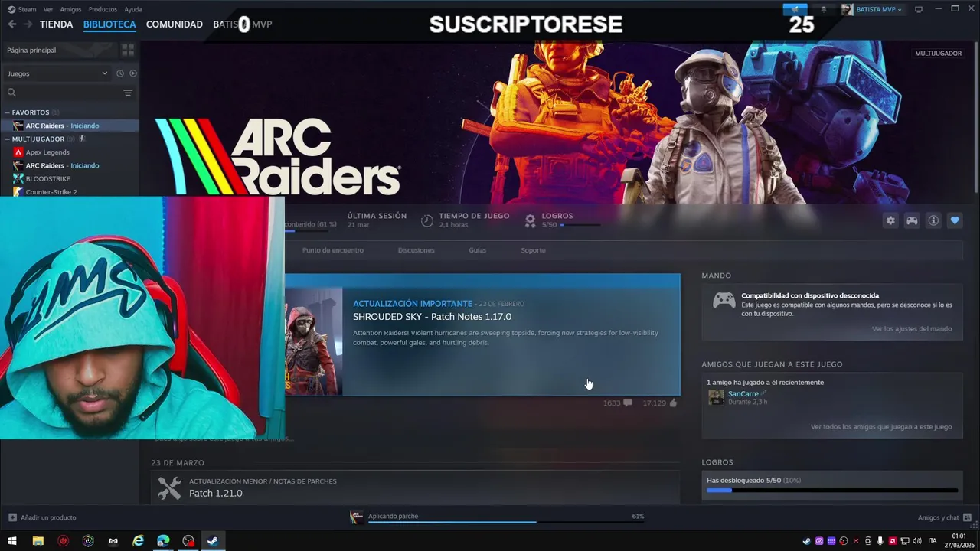980x551 pixels.
Task: Click the taskbar clock and date
Action: pyautogui.click(x=959, y=540)
